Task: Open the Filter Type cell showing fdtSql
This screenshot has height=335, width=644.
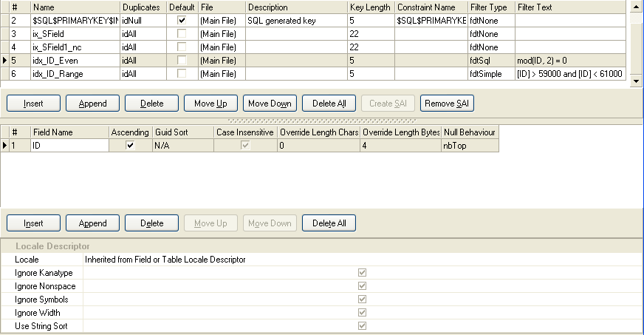Action: pos(490,61)
